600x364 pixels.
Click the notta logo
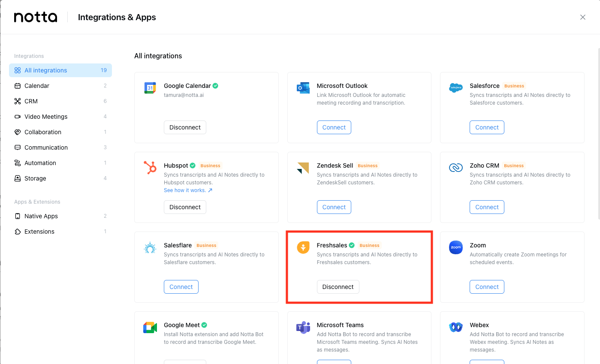coord(36,17)
